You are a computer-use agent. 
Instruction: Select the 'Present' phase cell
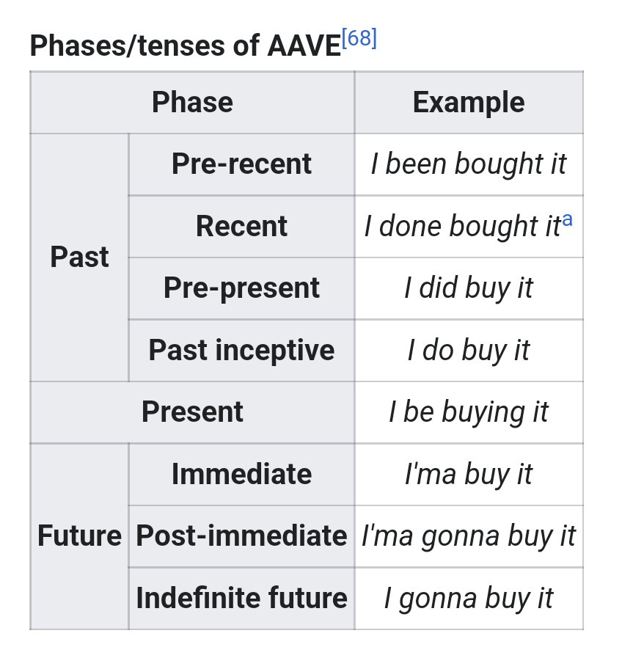(192, 412)
